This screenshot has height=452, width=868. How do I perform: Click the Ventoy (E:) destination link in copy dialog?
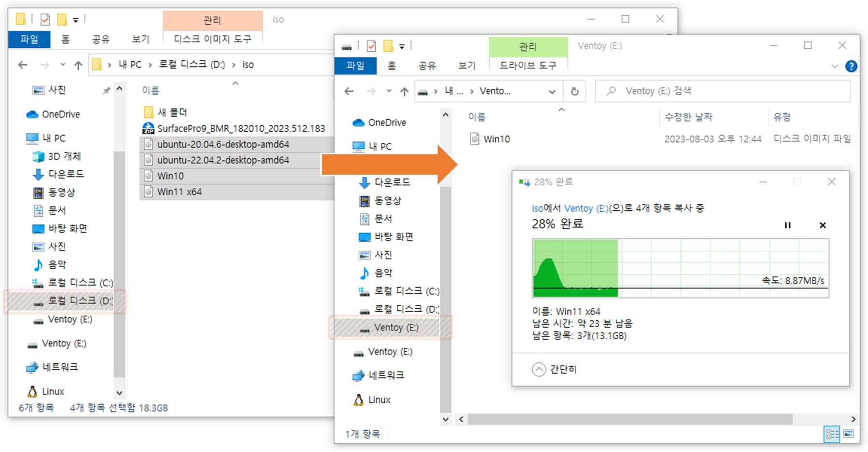[x=586, y=208]
